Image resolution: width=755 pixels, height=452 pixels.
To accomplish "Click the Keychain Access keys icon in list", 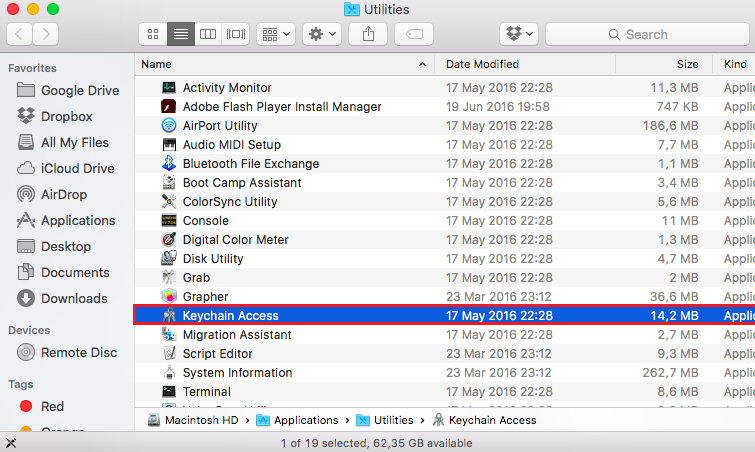I will [x=169, y=315].
